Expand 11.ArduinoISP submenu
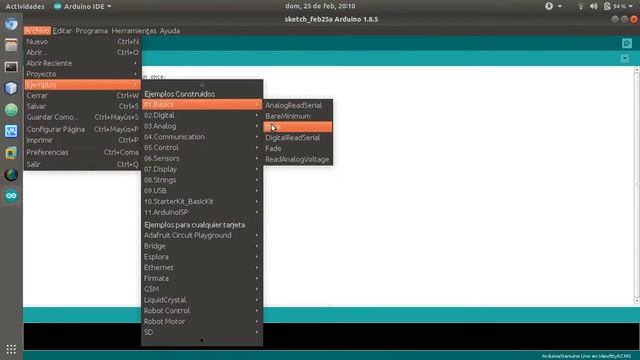Screen dimensions: 640x360 pos(202,212)
